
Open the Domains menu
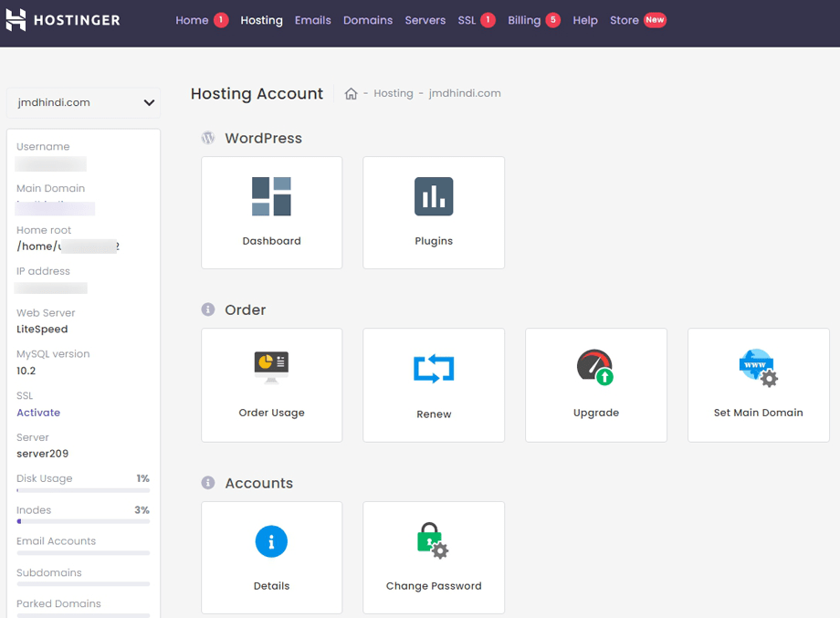[368, 20]
